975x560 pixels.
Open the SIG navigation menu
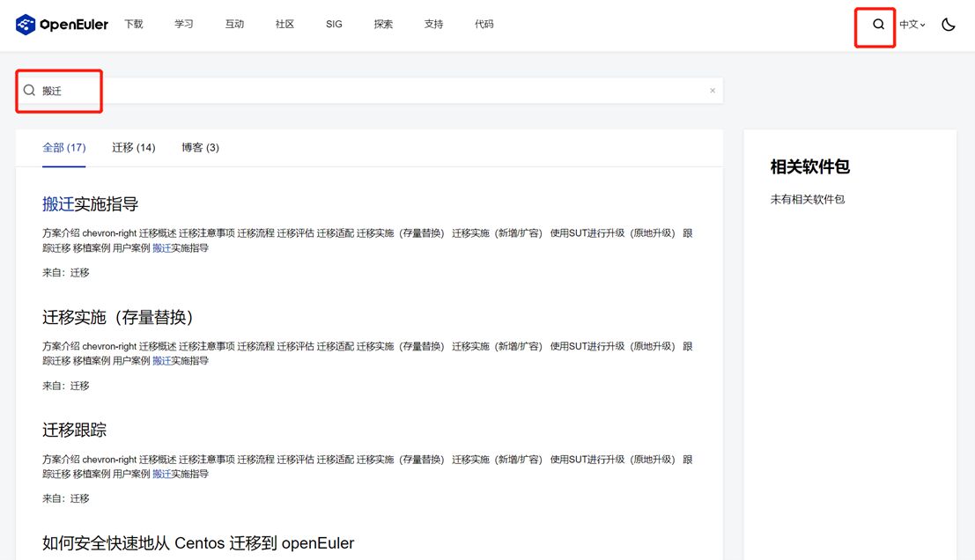pos(334,25)
